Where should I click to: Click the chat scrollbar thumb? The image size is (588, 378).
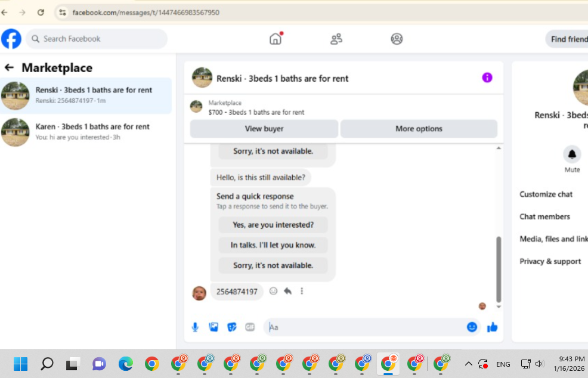[x=499, y=269]
